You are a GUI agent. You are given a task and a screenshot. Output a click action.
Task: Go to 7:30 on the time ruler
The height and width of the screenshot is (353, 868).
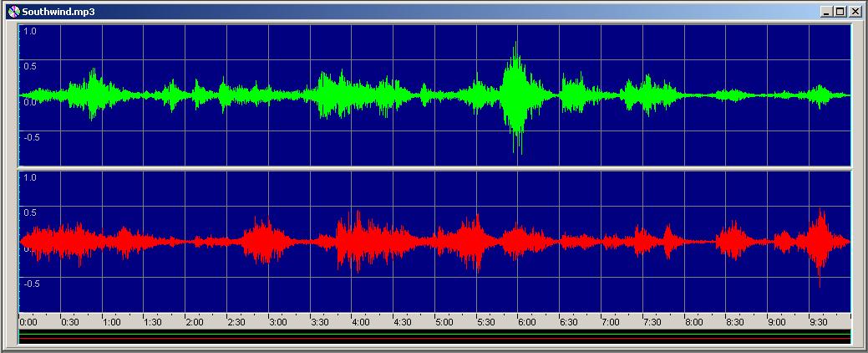tap(652, 321)
